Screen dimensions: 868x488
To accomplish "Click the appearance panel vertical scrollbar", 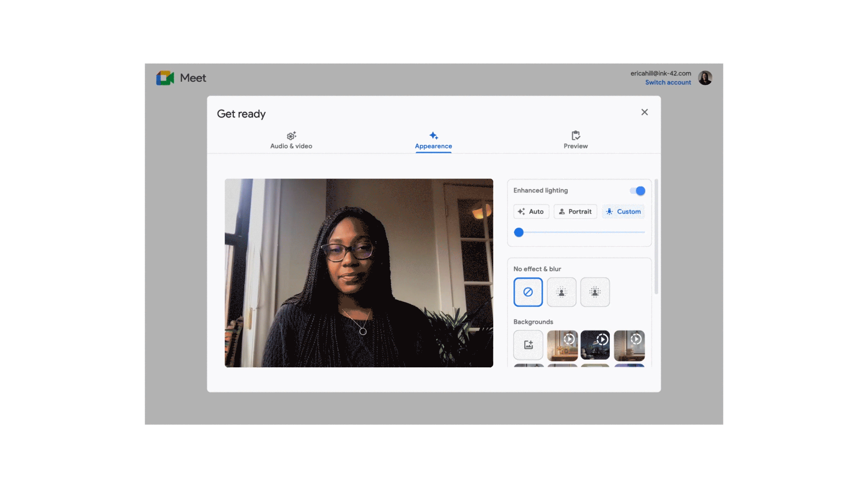I will (x=656, y=237).
